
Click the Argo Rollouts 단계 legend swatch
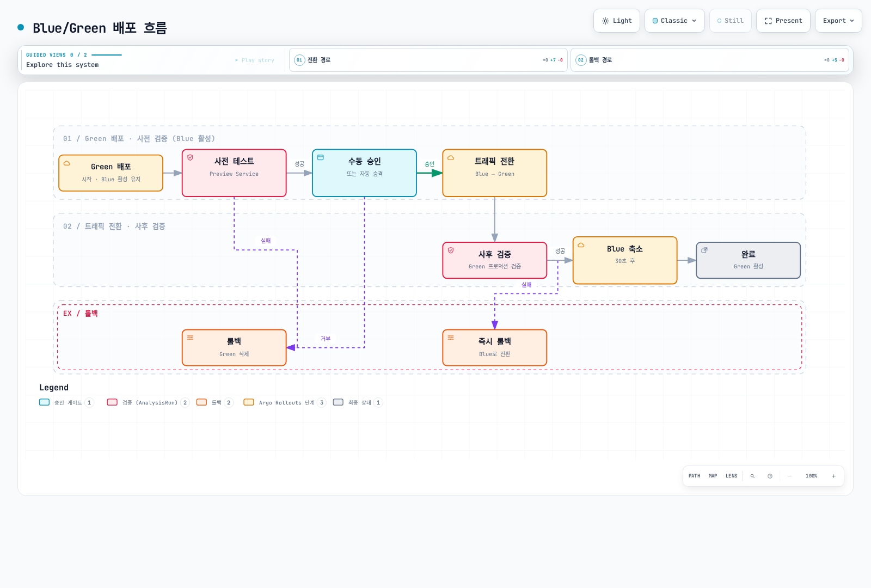pyautogui.click(x=249, y=402)
